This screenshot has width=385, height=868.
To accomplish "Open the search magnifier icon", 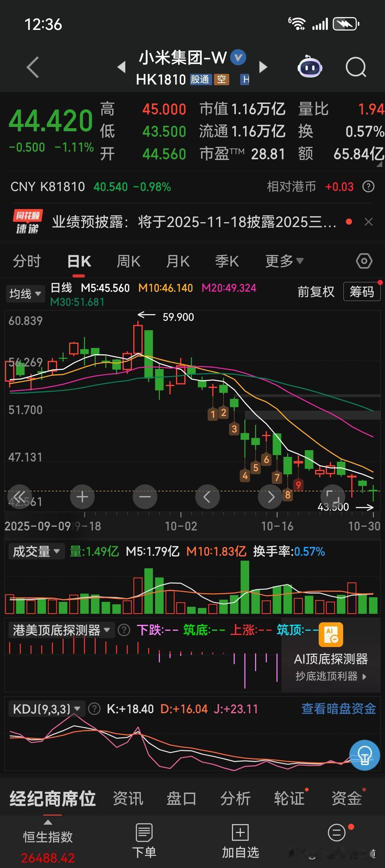I will 356,67.
